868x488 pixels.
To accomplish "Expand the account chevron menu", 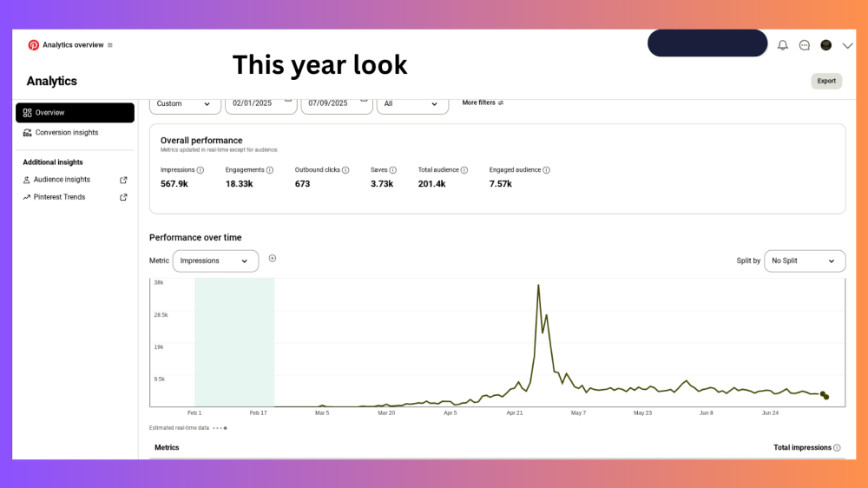I will coord(848,46).
